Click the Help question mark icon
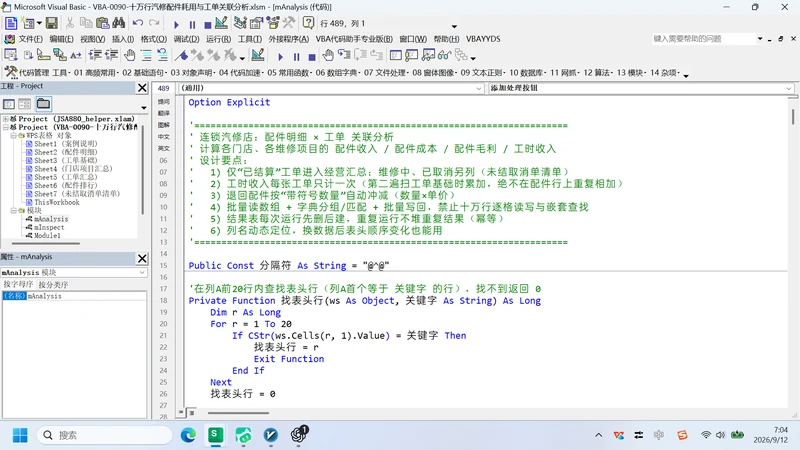800x450 pixels. point(308,23)
